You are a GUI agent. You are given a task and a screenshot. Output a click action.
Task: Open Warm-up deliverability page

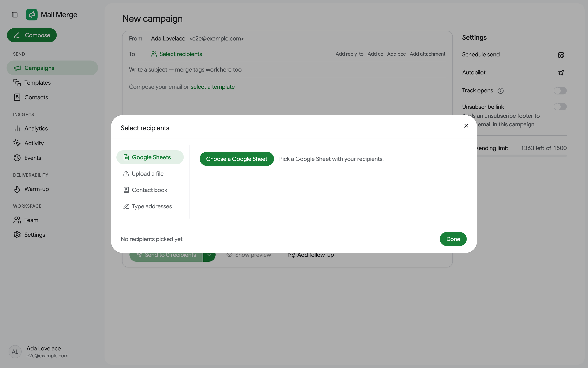52,189
